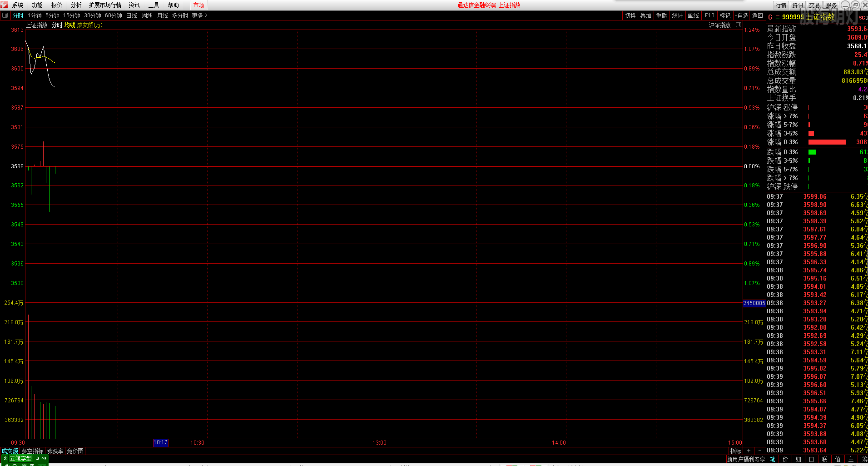Open the 行情 top-right tab
Image resolution: width=868 pixels, height=466 pixels.
[781, 5]
